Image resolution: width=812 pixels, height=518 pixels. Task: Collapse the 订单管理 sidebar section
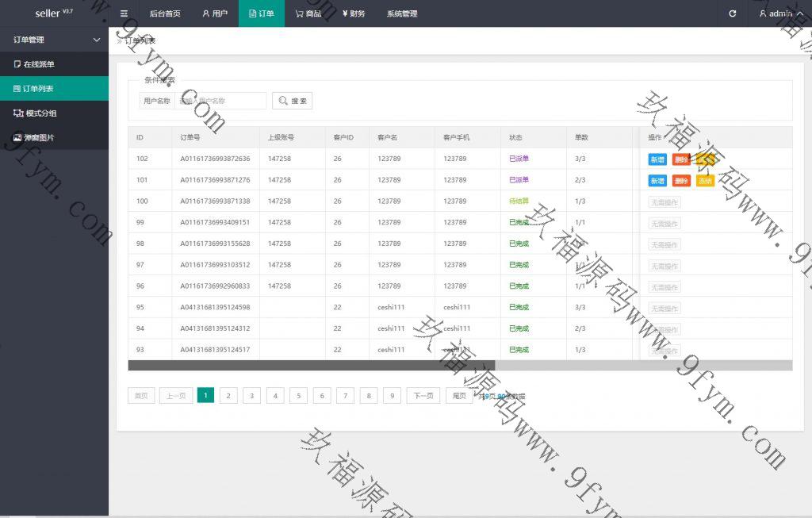pyautogui.click(x=97, y=40)
